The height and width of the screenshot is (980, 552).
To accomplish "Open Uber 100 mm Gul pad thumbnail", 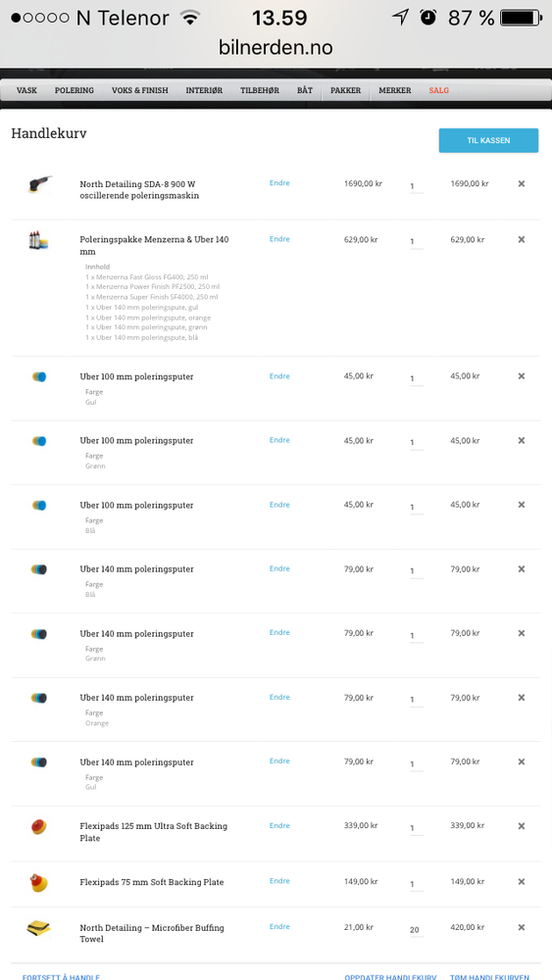I will coord(39,377).
